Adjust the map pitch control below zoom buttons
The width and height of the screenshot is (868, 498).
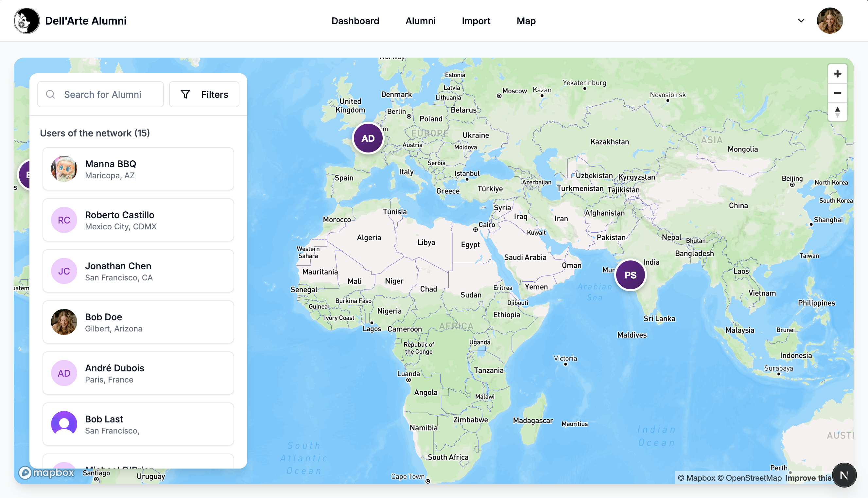coord(838,112)
